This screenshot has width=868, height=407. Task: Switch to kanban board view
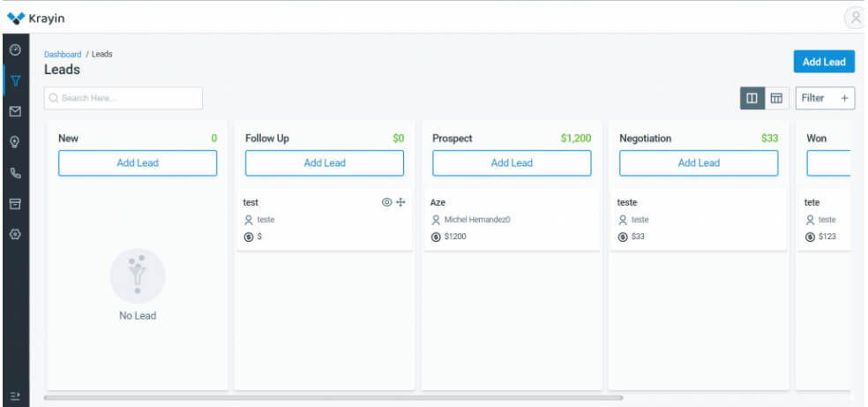[752, 98]
